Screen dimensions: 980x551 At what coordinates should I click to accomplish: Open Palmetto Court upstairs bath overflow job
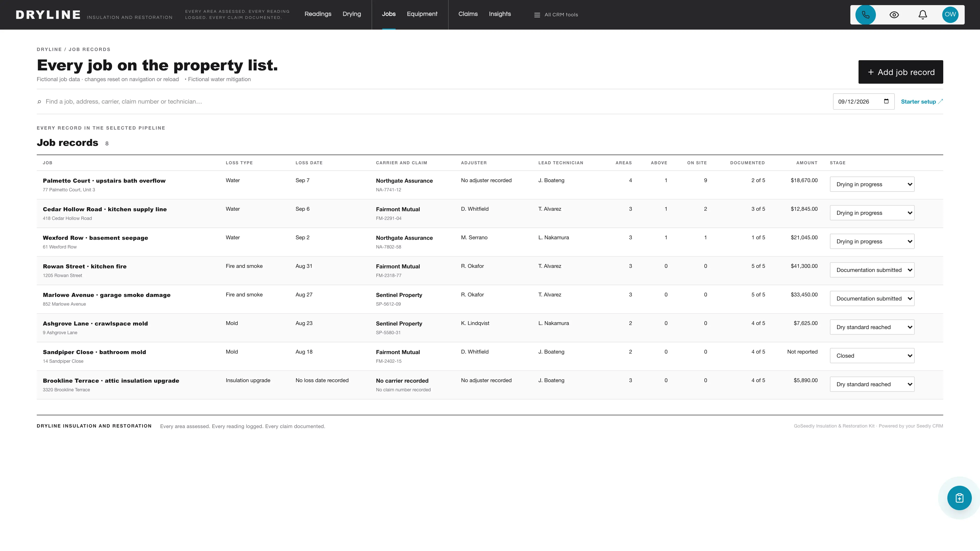click(104, 181)
